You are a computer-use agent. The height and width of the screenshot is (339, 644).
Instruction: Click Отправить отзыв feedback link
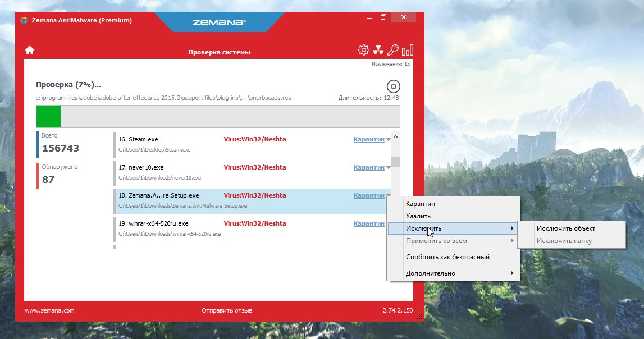click(x=227, y=311)
